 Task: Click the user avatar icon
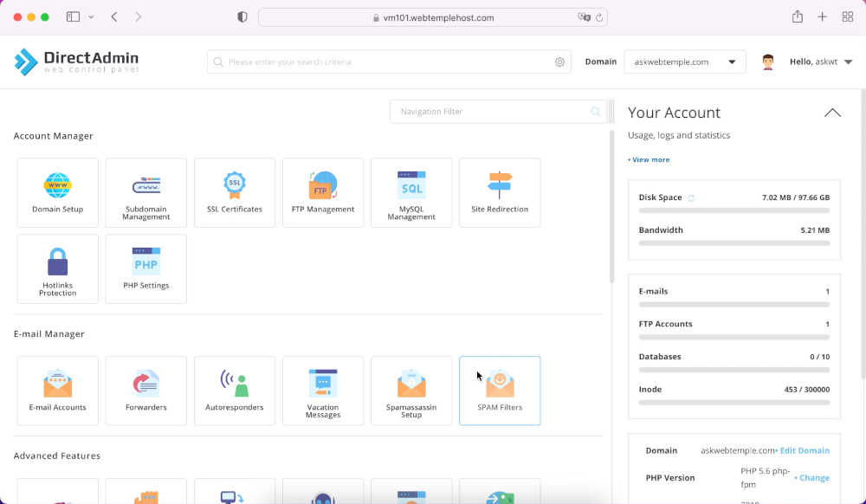(767, 61)
